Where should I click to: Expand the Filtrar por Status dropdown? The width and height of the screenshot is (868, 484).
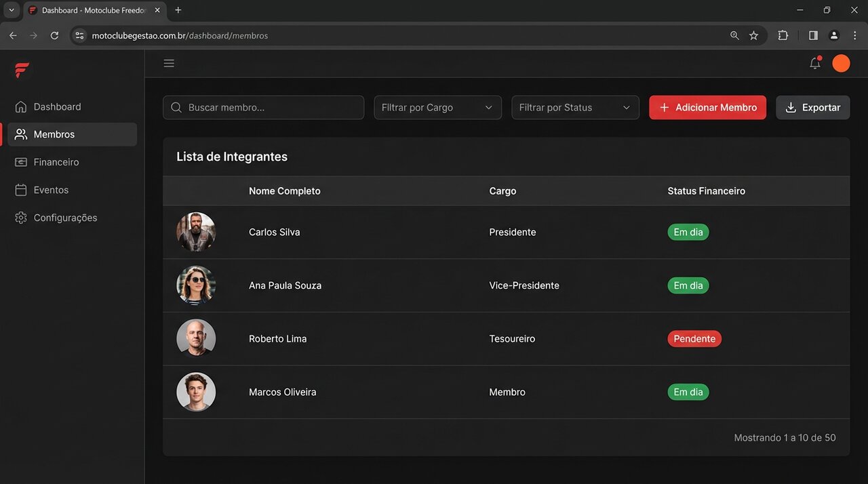[575, 107]
